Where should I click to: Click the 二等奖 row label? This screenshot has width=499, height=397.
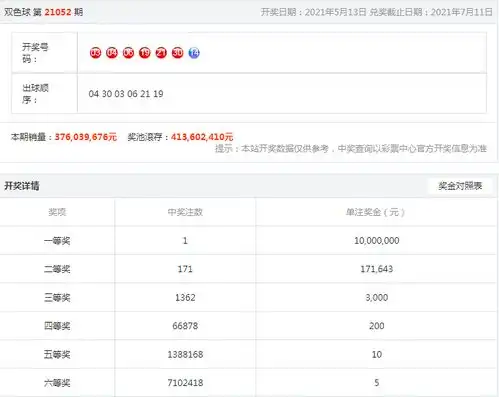57,269
